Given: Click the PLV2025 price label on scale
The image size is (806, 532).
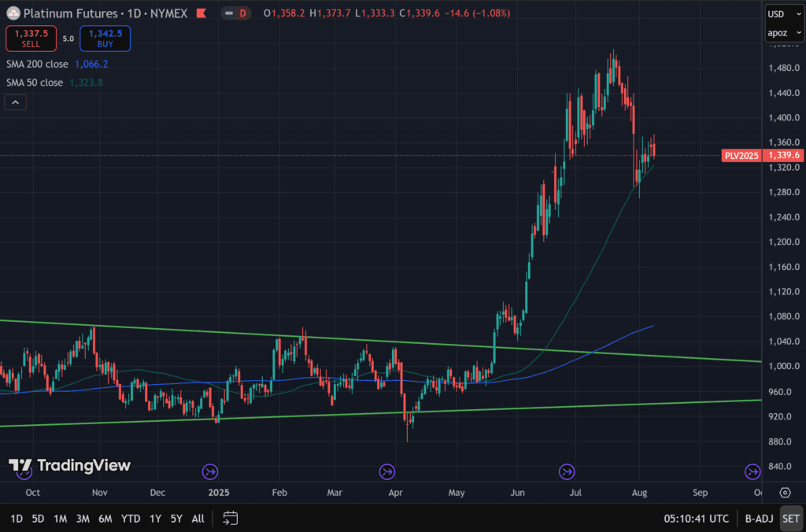Looking at the screenshot, I should (x=741, y=156).
